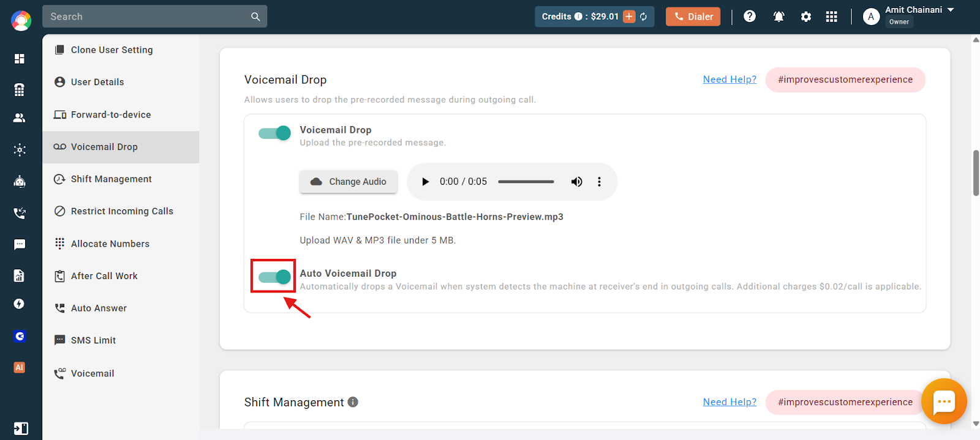
Task: Open Clone User Setting menu item
Action: pos(121,50)
